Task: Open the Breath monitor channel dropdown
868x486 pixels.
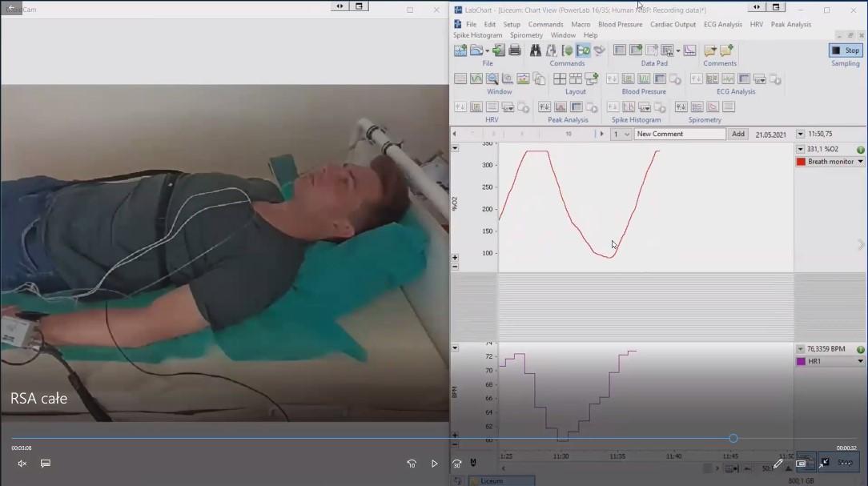Action: tap(860, 162)
